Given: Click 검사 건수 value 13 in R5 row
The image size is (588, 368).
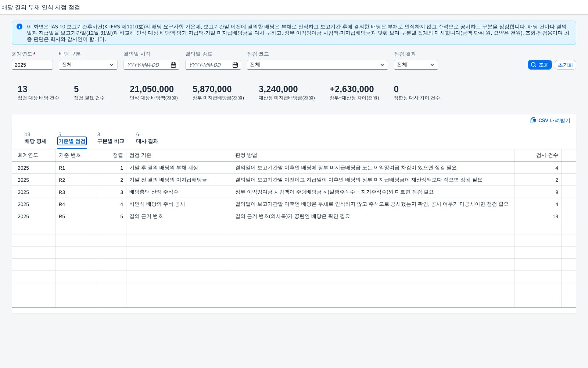Looking at the screenshot, I should 538,216.
